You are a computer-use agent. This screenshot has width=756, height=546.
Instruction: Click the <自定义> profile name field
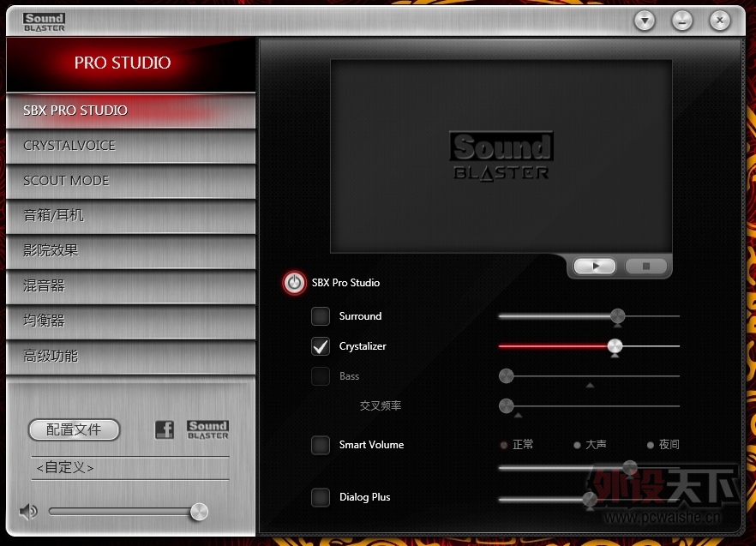point(130,468)
